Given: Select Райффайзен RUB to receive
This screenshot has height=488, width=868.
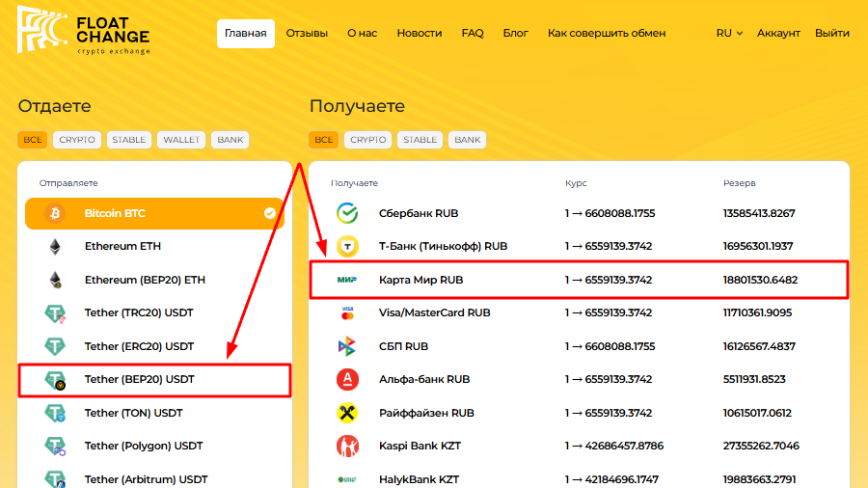Looking at the screenshot, I should coord(579,413).
